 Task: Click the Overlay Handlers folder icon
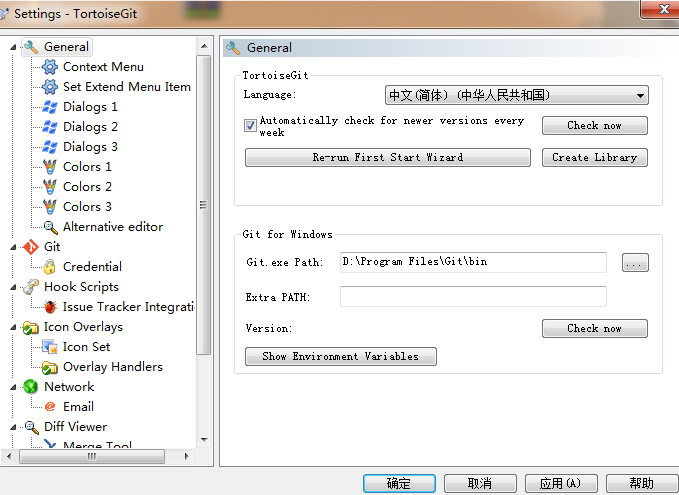pyautogui.click(x=50, y=367)
